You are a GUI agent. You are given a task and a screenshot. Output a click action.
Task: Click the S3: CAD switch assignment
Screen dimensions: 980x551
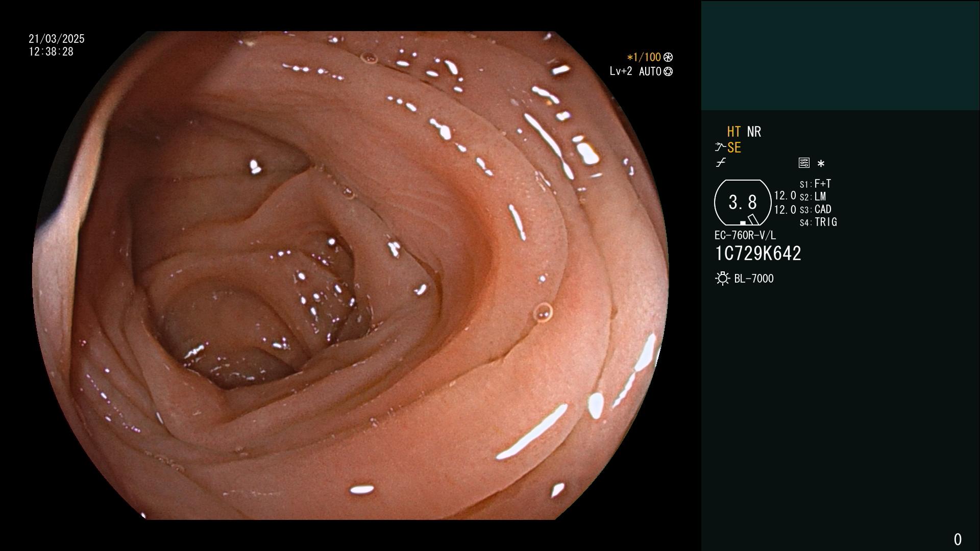(x=816, y=209)
